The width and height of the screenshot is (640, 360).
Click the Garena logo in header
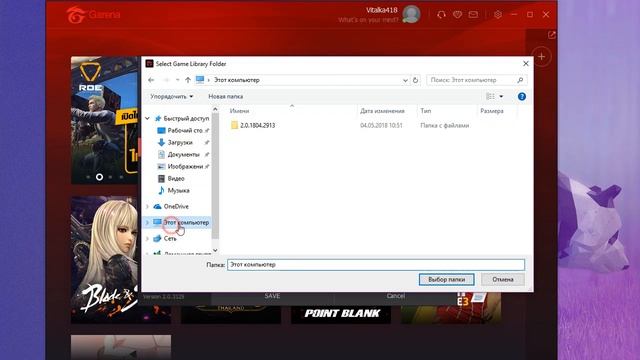pos(93,15)
